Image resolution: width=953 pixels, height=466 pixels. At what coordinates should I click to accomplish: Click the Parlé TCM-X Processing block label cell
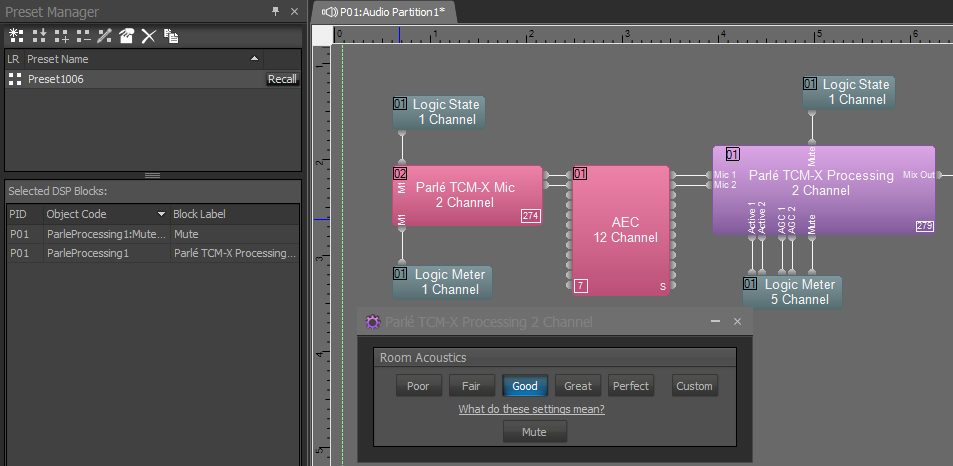coord(235,253)
